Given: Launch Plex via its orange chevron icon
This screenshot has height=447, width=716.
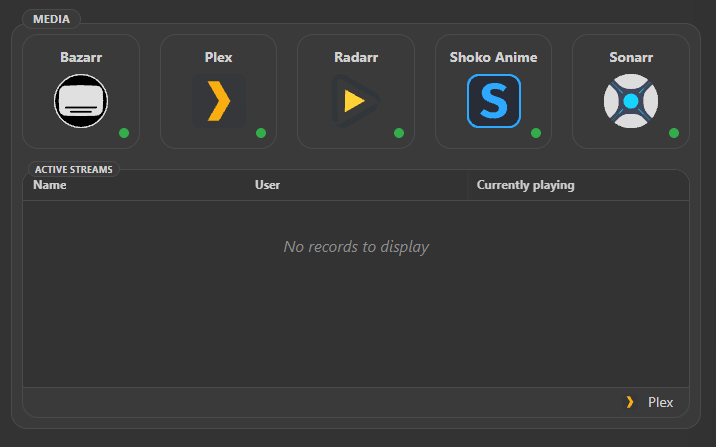Looking at the screenshot, I should pyautogui.click(x=219, y=101).
